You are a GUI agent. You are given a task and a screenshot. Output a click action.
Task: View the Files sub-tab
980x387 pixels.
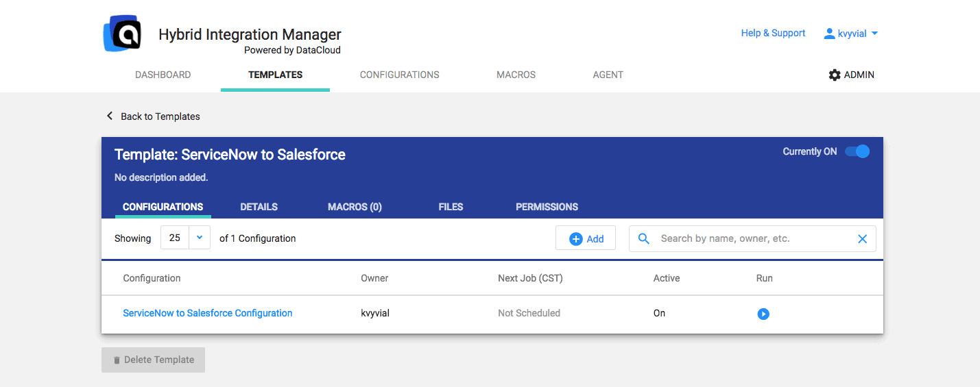point(451,206)
